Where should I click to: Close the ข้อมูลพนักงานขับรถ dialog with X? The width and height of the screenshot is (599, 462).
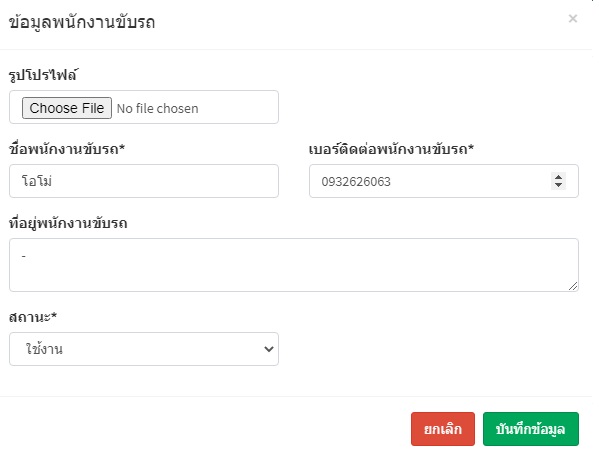point(572,19)
